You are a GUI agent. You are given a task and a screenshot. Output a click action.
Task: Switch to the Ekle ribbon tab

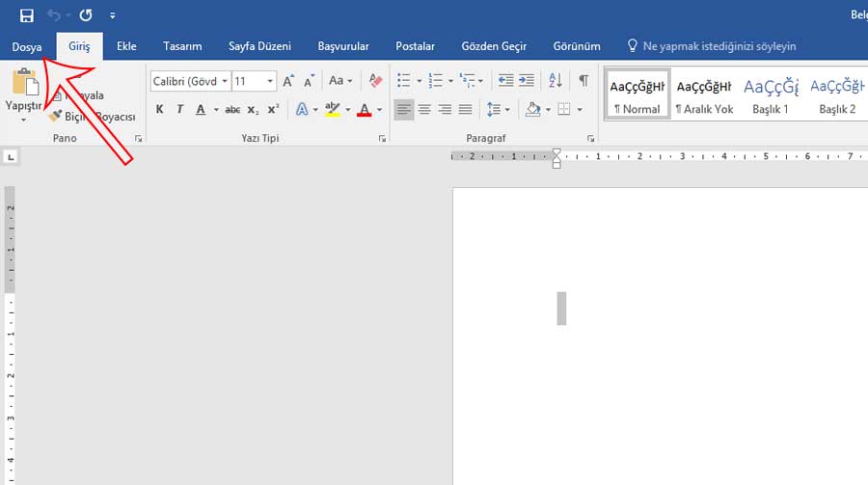(126, 46)
